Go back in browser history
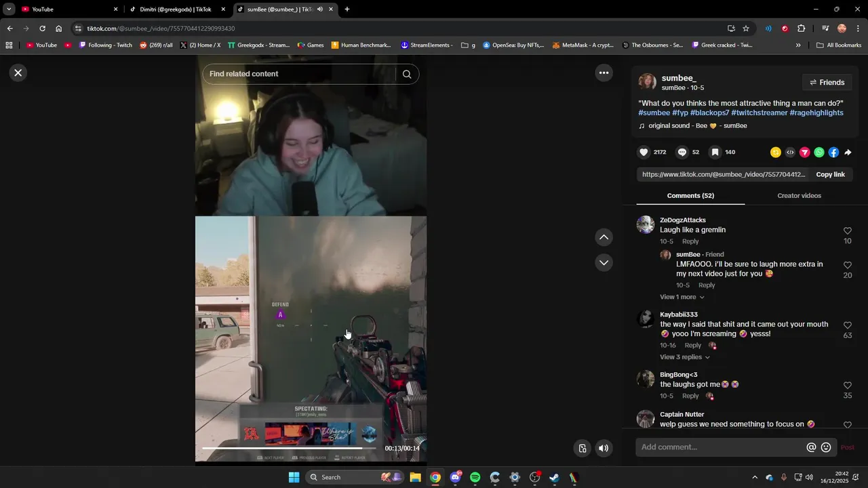The height and width of the screenshot is (488, 868). [9, 28]
